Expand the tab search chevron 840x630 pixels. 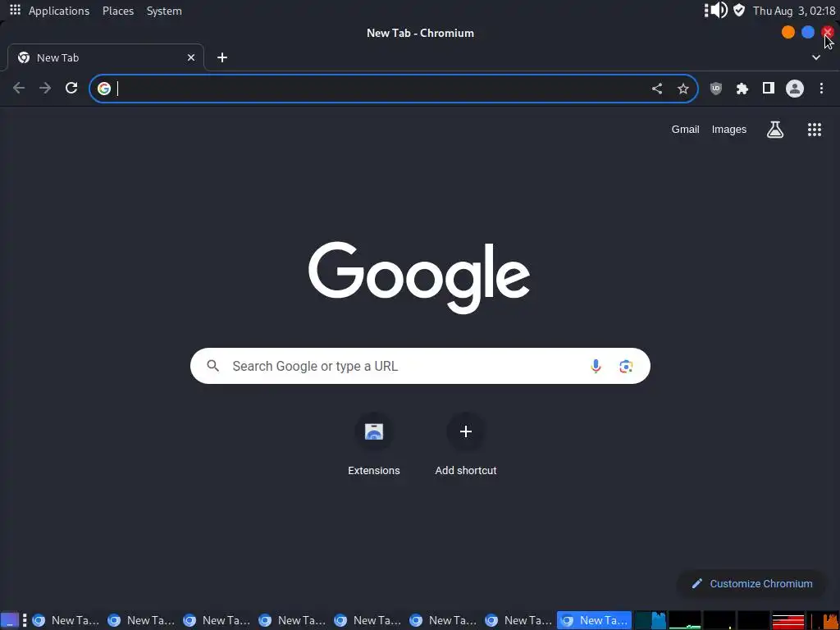click(x=816, y=57)
